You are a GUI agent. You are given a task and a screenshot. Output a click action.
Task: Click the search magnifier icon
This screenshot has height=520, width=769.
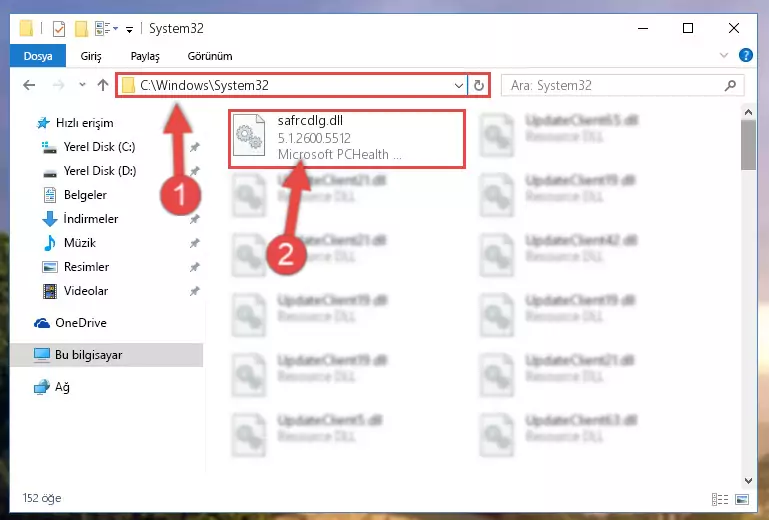pyautogui.click(x=730, y=85)
